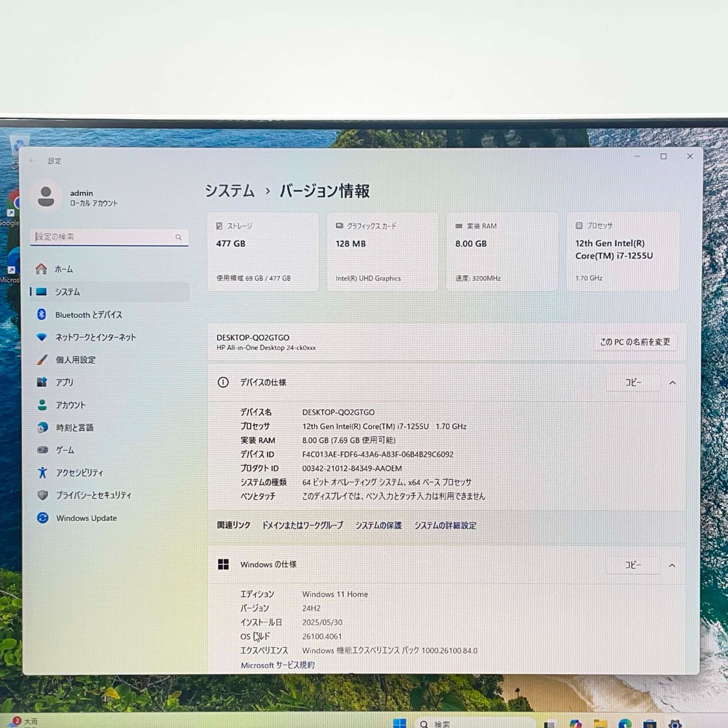Open Windows Update settings
The image size is (728, 728).
109,518
